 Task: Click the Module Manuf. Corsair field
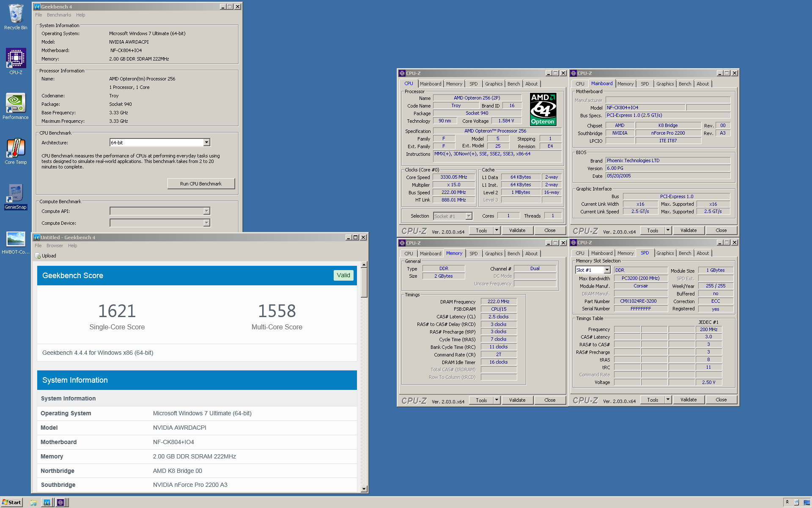(641, 286)
